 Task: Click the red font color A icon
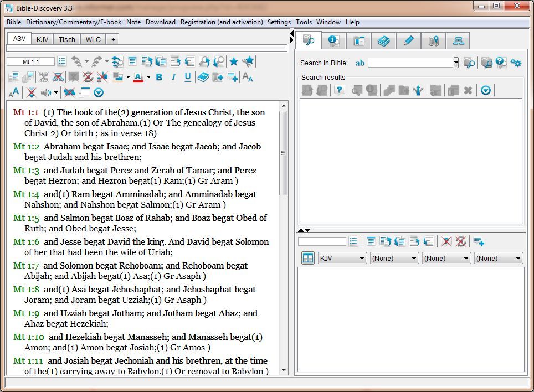[x=138, y=78]
